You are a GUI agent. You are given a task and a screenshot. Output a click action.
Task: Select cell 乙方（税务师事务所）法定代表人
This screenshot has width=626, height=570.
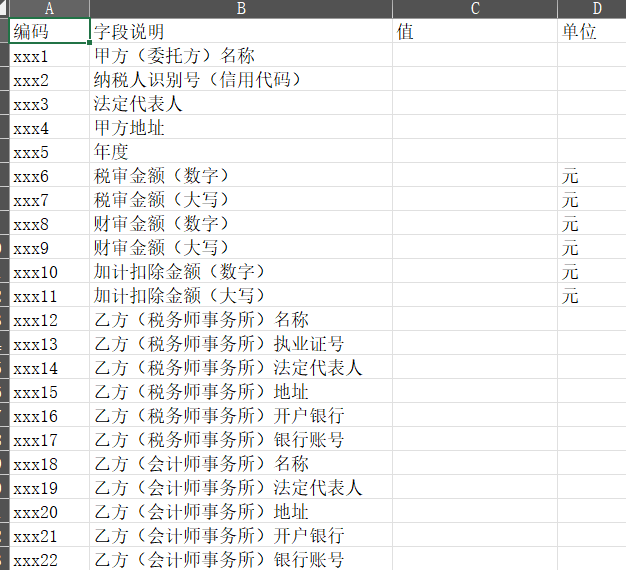click(241, 366)
